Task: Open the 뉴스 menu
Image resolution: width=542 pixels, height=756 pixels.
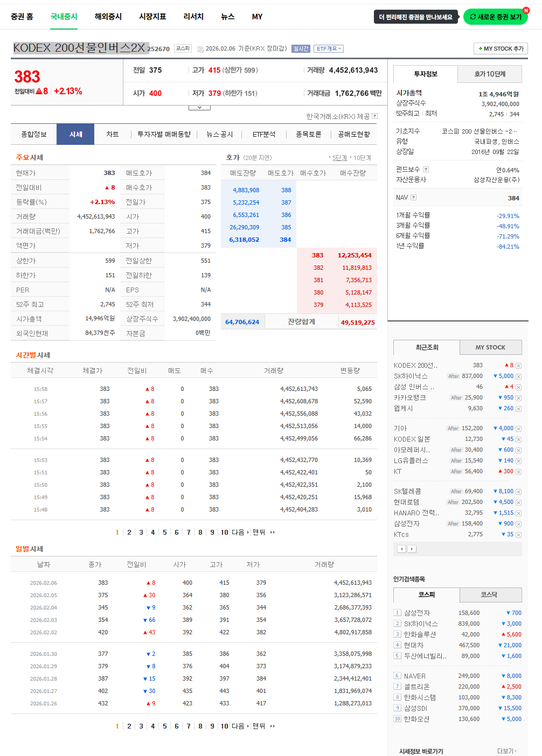Action: pyautogui.click(x=228, y=17)
